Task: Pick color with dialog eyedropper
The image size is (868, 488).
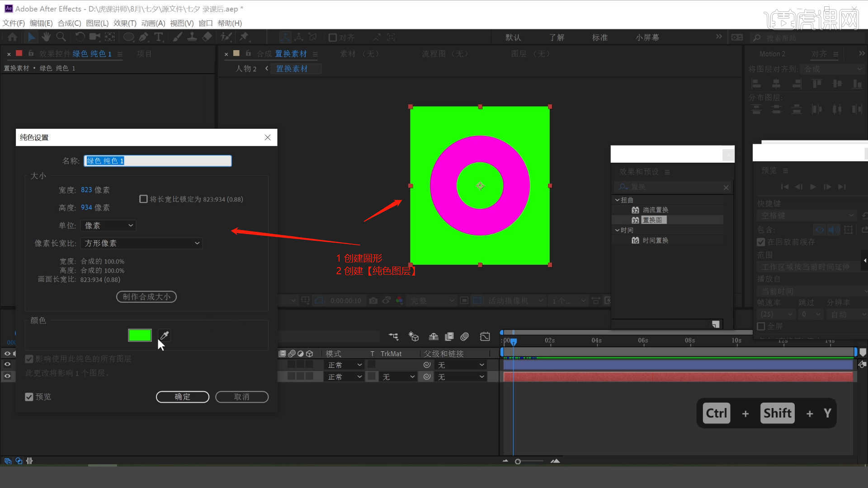Action: [x=164, y=335]
